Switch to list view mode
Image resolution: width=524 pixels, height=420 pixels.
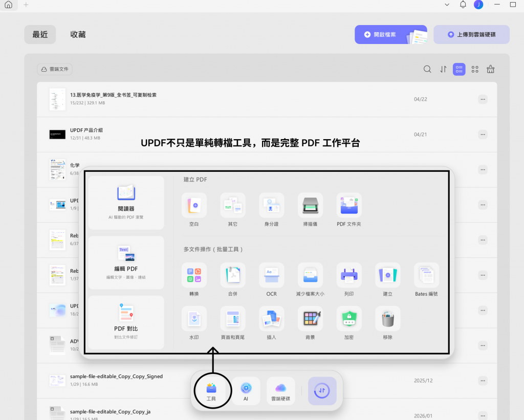pyautogui.click(x=459, y=69)
